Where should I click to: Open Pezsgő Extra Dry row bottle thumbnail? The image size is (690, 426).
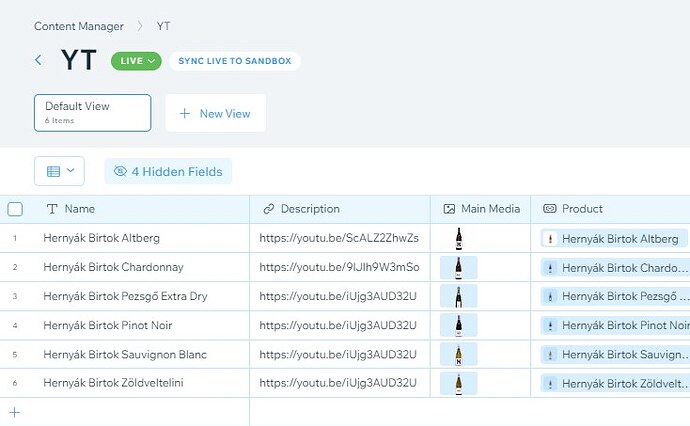(459, 297)
